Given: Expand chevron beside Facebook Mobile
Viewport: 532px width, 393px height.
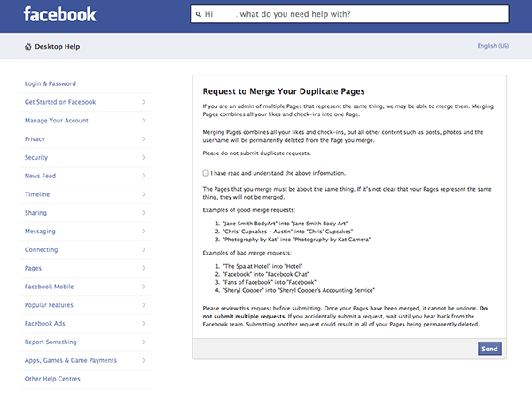Looking at the screenshot, I should click(x=144, y=287).
